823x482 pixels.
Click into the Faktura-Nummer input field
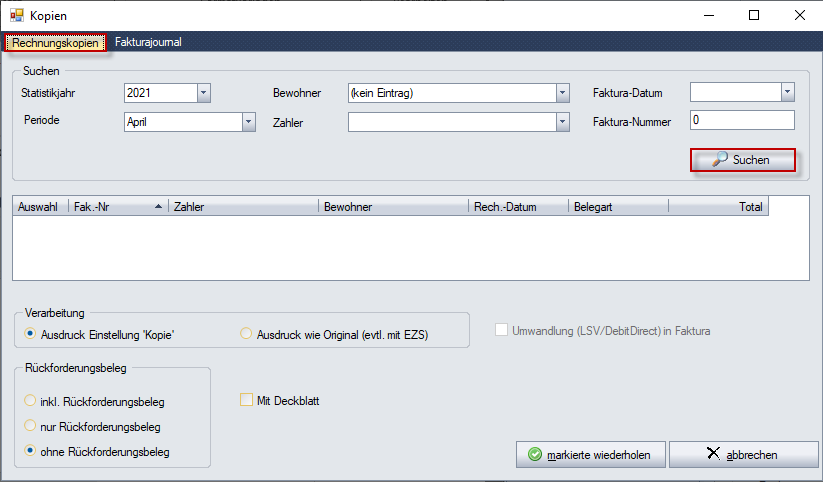(x=742, y=120)
